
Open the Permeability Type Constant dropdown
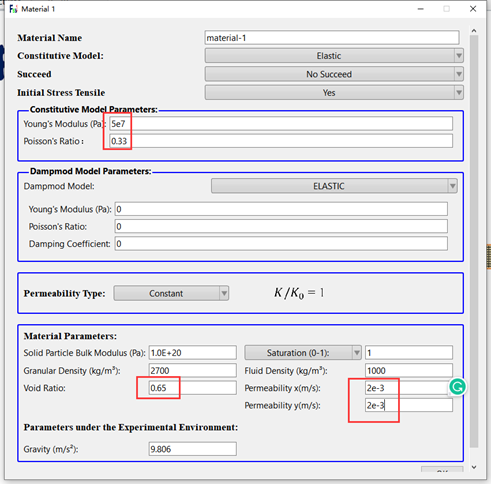[171, 293]
